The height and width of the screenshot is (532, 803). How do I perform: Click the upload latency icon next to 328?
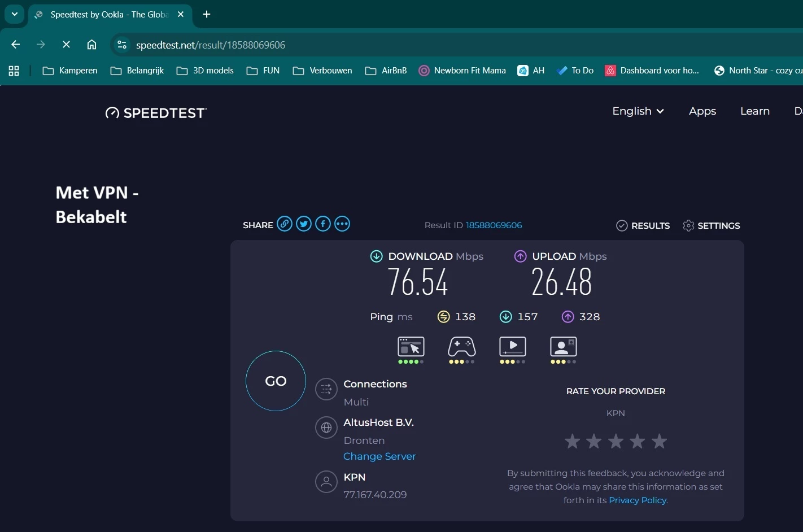click(568, 317)
